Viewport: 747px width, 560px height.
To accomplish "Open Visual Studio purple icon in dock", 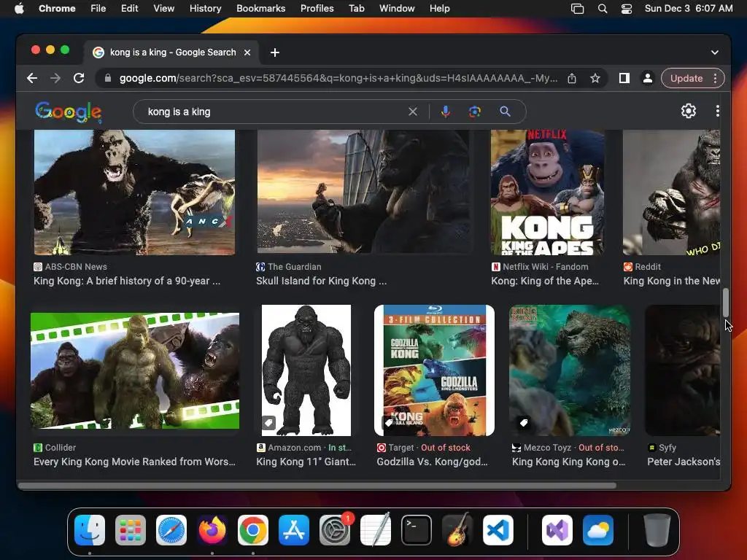I will pos(557,530).
